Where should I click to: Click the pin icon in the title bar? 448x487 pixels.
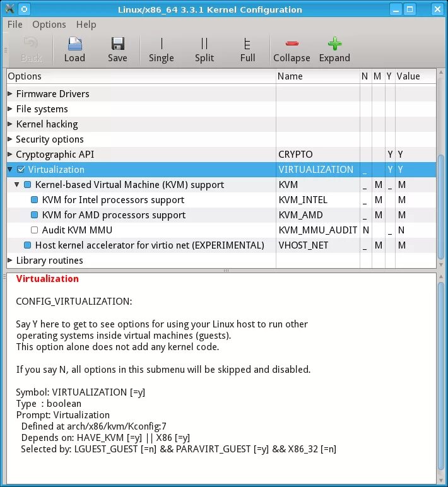pos(25,9)
